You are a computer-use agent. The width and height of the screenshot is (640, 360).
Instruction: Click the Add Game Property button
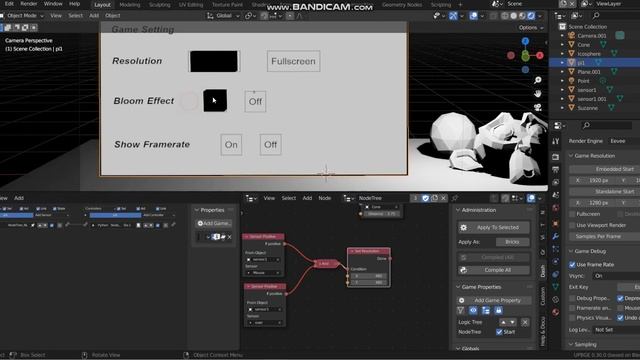tap(494, 300)
